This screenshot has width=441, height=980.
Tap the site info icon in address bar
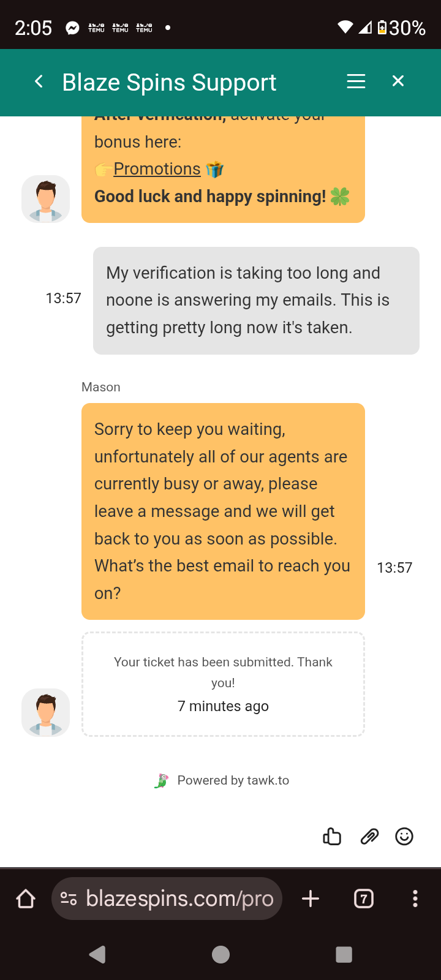tap(69, 899)
